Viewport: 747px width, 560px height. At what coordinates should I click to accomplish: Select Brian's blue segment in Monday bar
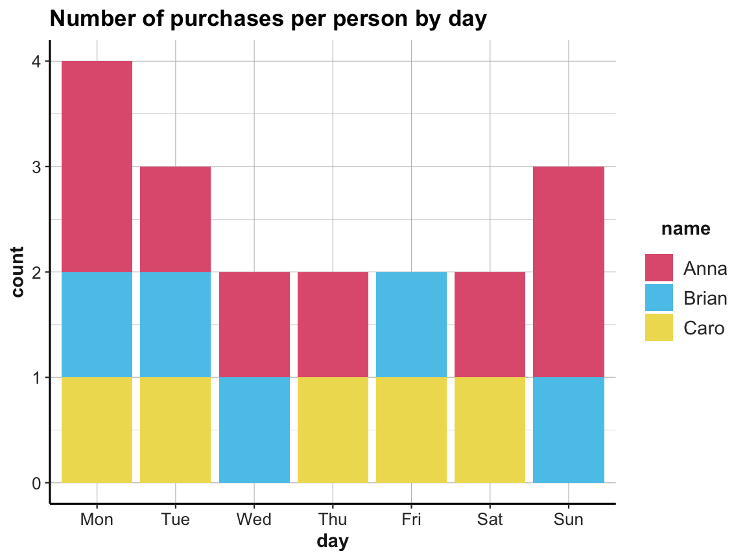(x=97, y=324)
